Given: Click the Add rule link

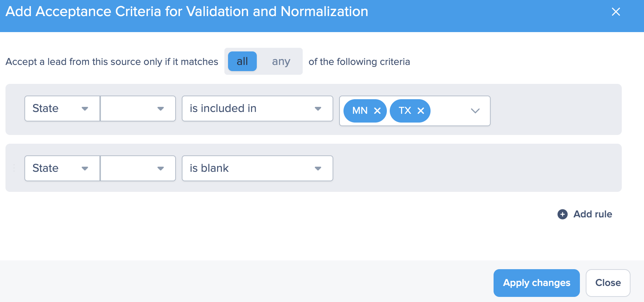Looking at the screenshot, I should (x=592, y=214).
